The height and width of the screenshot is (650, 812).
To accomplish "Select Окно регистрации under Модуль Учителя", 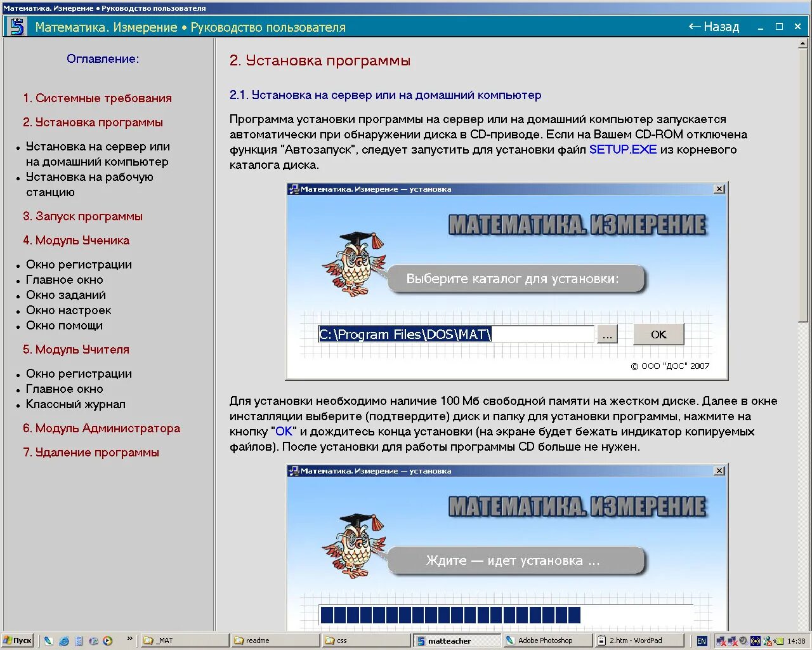I will [x=79, y=374].
